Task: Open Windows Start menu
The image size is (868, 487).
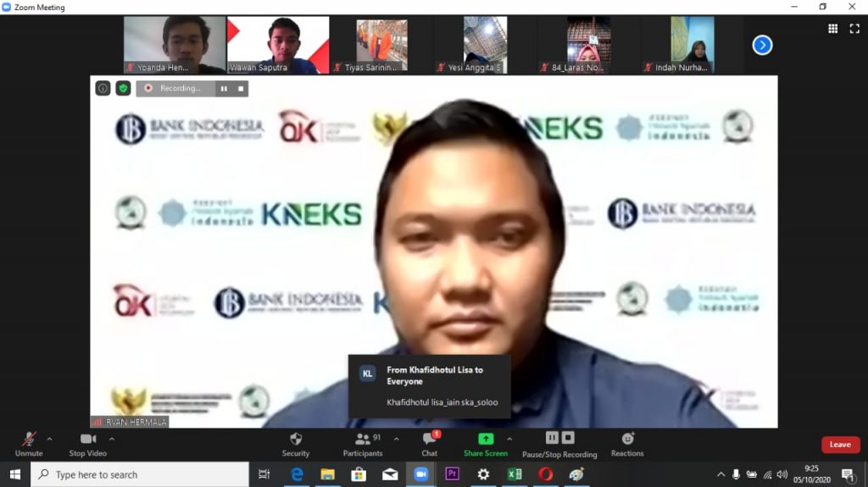Action: 15,474
